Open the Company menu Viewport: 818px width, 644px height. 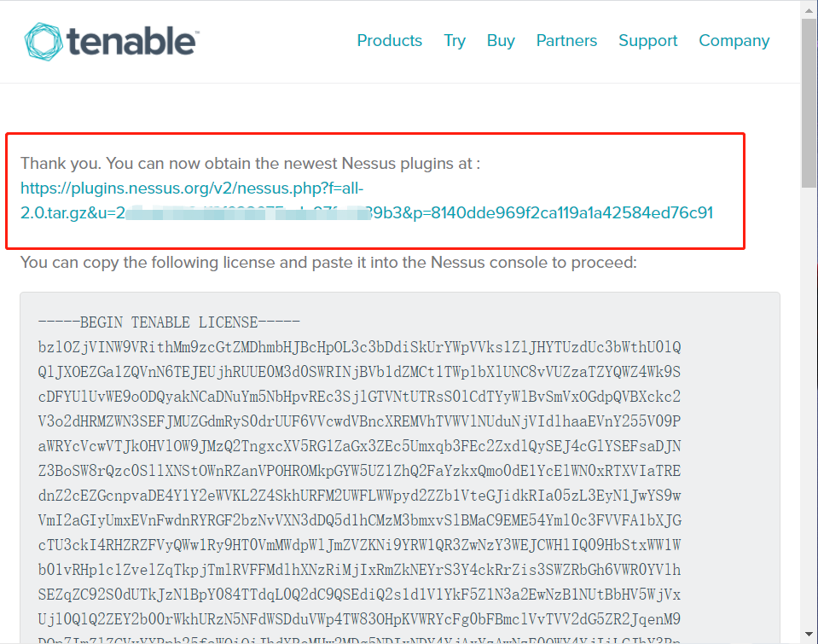(x=734, y=41)
